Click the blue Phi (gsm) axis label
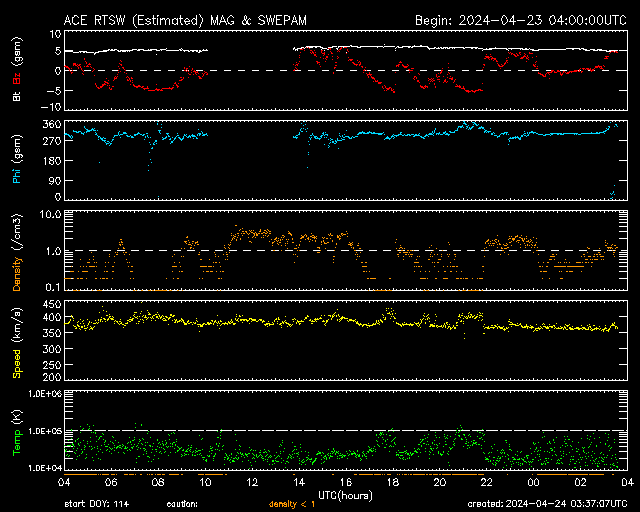 pyautogui.click(x=16, y=163)
